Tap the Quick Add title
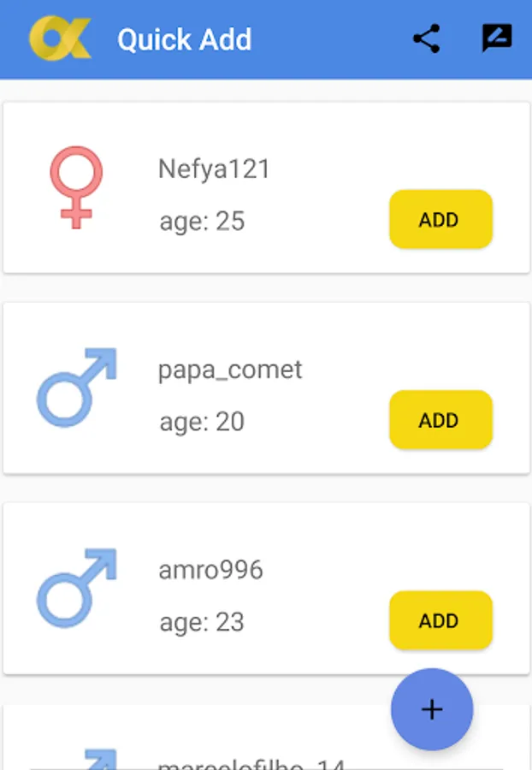The width and height of the screenshot is (532, 770). (185, 40)
